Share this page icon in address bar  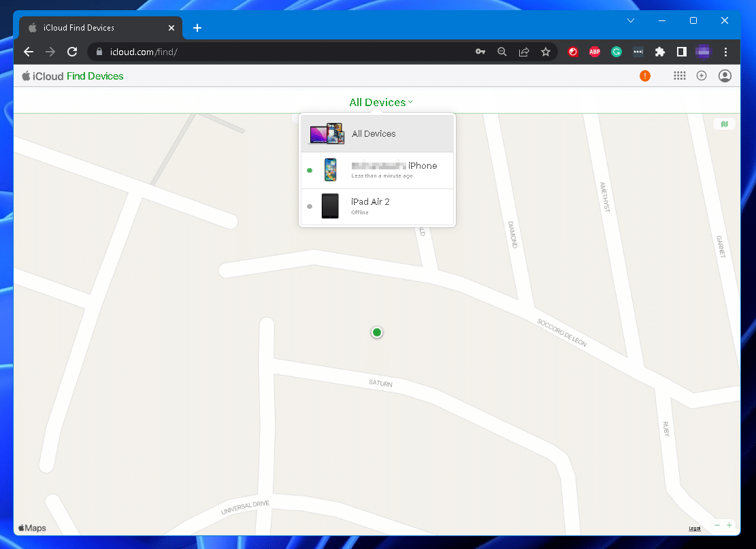[x=523, y=52]
